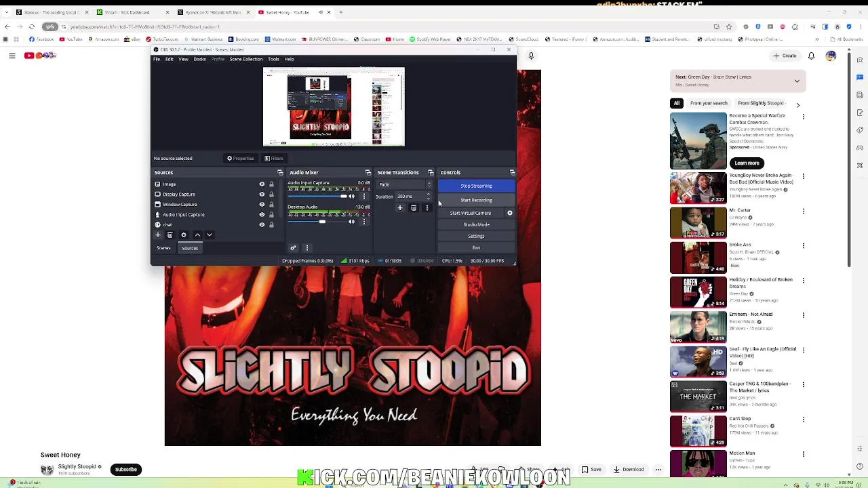
Task: Move source down with the down arrow
Action: click(210, 235)
